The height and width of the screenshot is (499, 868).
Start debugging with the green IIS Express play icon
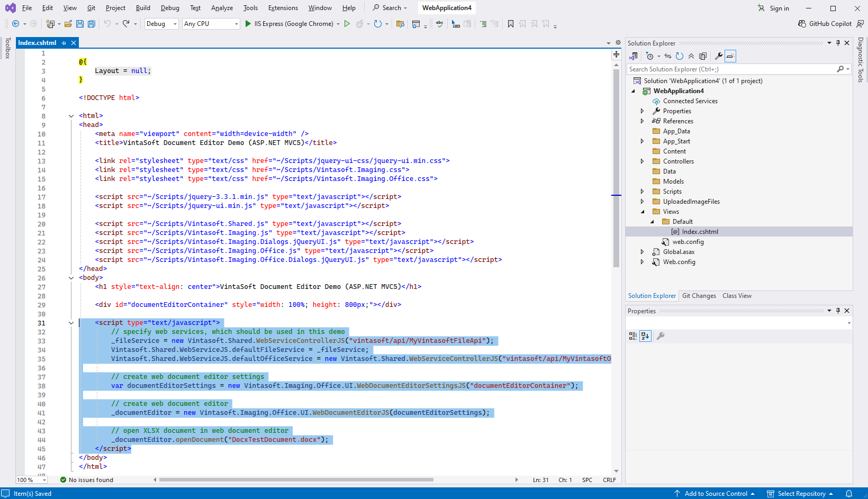[x=248, y=24]
